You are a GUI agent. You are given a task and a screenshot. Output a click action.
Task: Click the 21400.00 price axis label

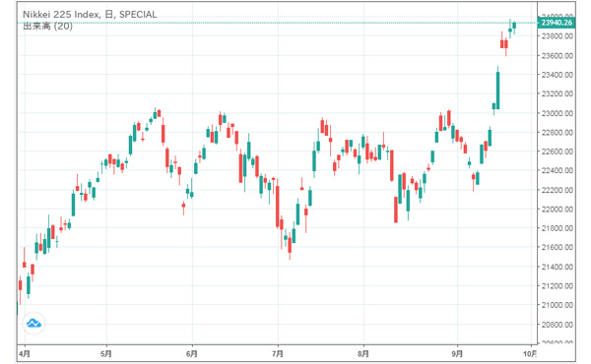pos(558,267)
